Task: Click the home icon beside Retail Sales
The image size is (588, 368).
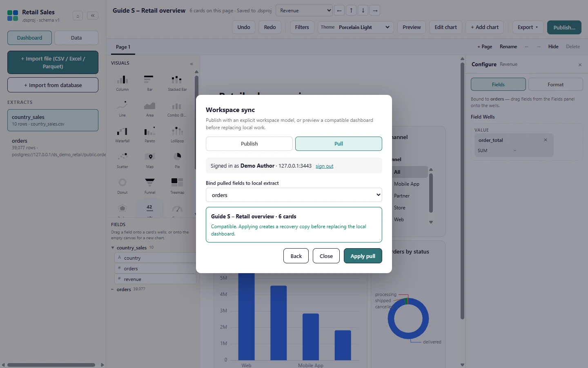Action: (x=78, y=16)
